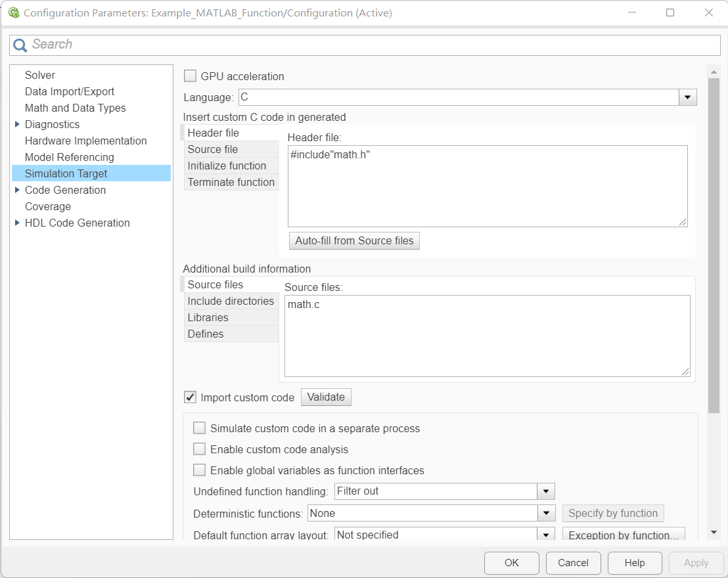Click the Configuration Parameters window gear icon
This screenshot has width=728, height=578.
(13, 12)
